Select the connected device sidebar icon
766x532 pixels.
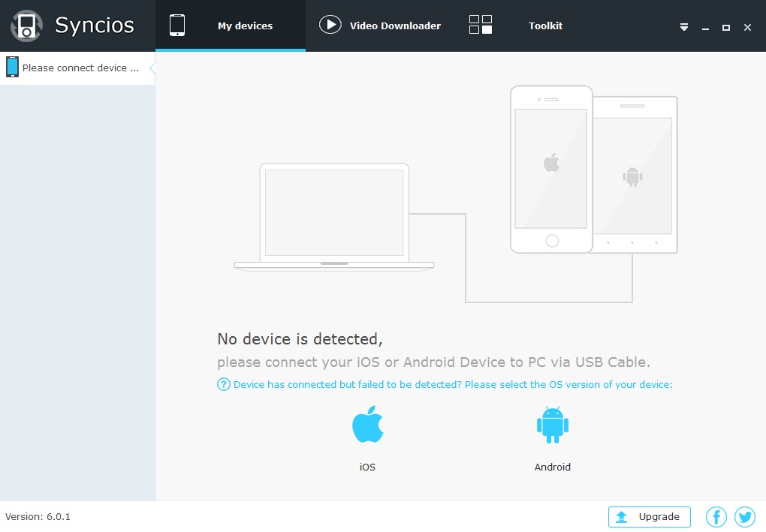(x=12, y=67)
